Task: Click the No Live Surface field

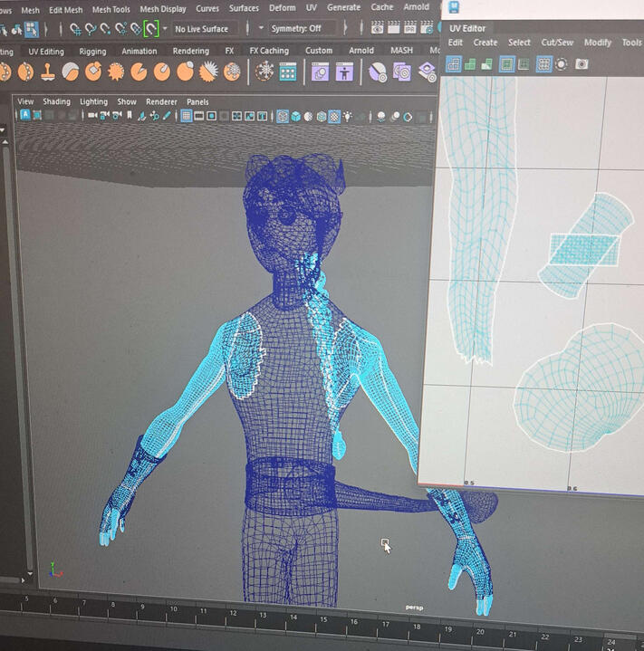Action: pyautogui.click(x=205, y=29)
